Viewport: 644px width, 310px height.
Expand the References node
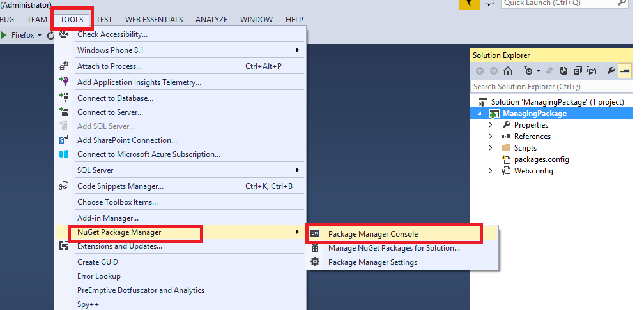(x=490, y=136)
